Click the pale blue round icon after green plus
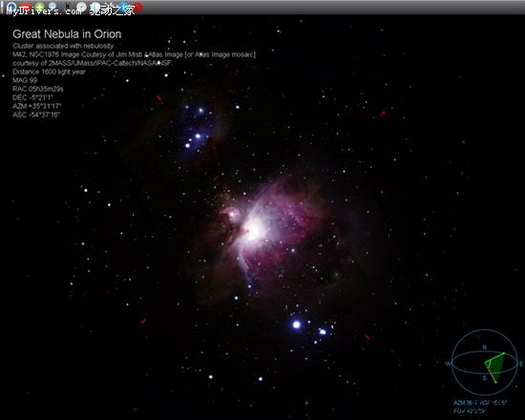Screen dimensions: 525x420 [52, 7]
